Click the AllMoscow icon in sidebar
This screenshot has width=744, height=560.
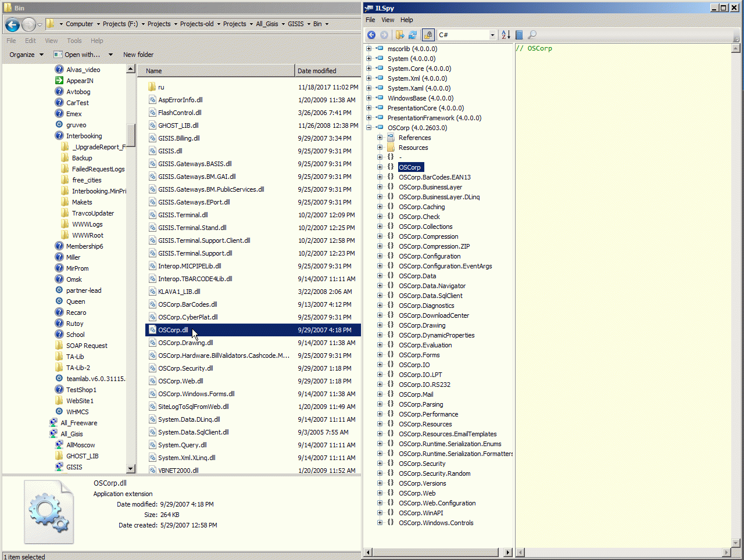point(59,445)
